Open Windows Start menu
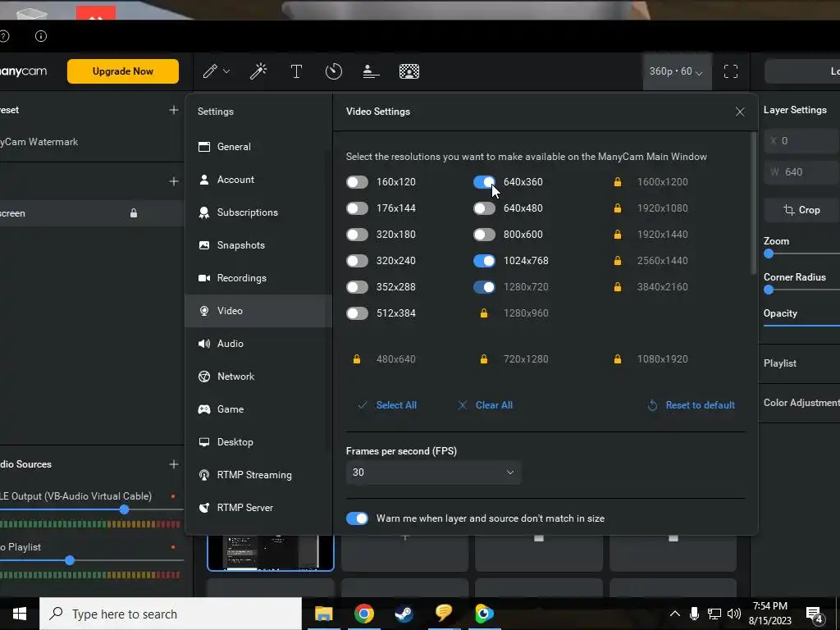This screenshot has height=630, width=840. (20, 614)
